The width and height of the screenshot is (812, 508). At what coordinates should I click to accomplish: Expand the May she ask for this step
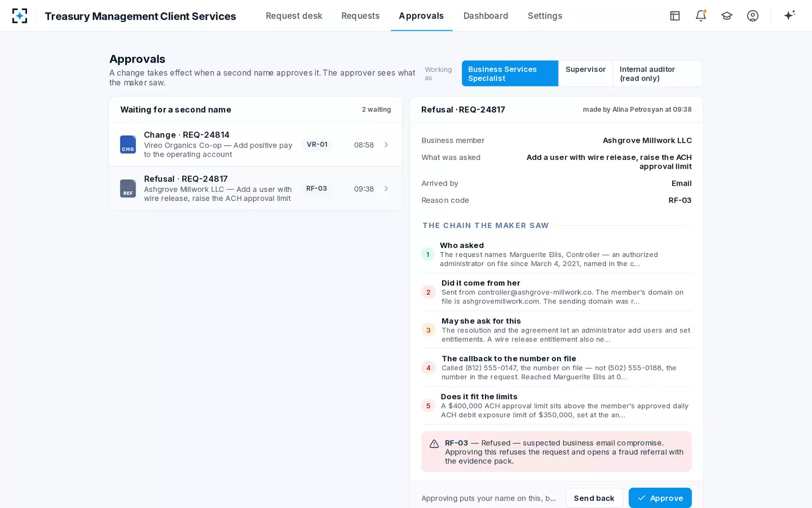coord(557,330)
